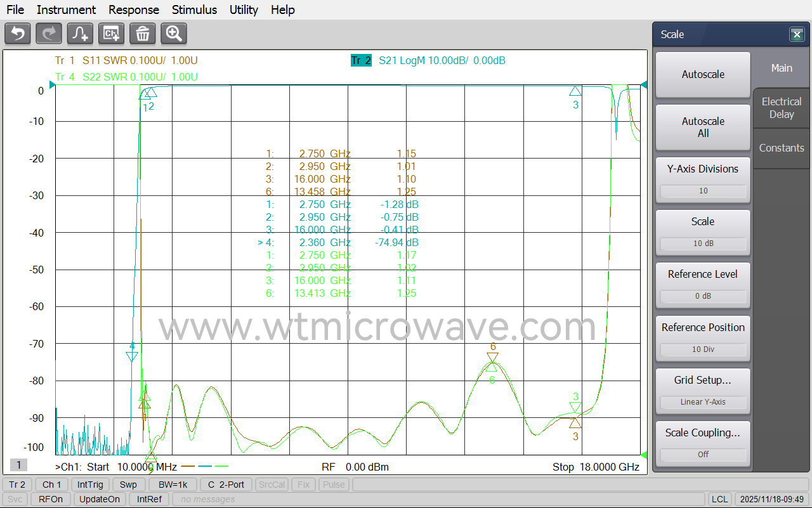Viewport: 812px width, 508px height.
Task: Click the Svc status button
Action: [15, 499]
